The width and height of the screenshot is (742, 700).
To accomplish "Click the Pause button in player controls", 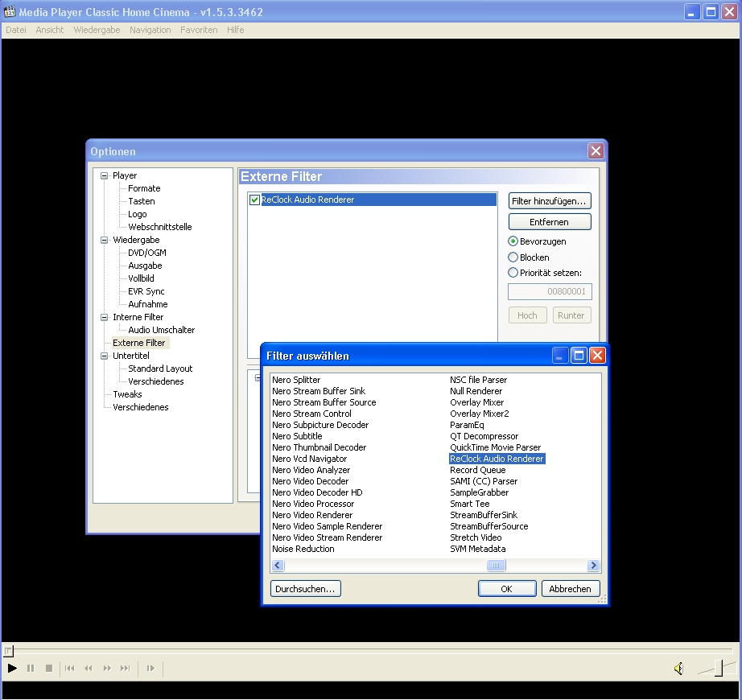I will click(x=31, y=669).
